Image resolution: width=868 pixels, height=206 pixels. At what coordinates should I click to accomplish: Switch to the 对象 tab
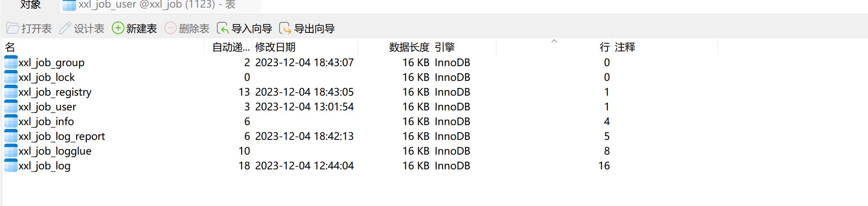(x=30, y=5)
